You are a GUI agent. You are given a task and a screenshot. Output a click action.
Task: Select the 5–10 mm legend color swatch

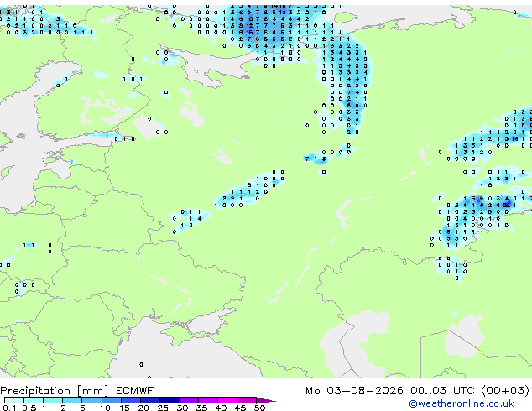pos(91,400)
